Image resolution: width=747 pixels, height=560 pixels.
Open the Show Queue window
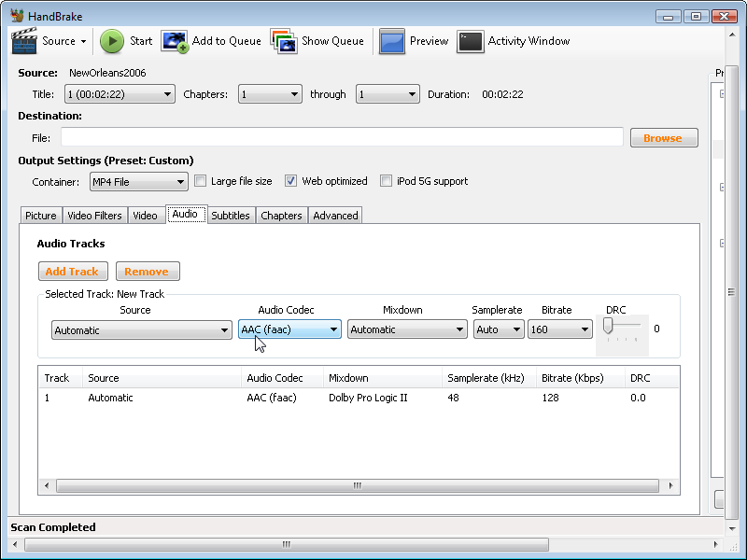coord(282,41)
